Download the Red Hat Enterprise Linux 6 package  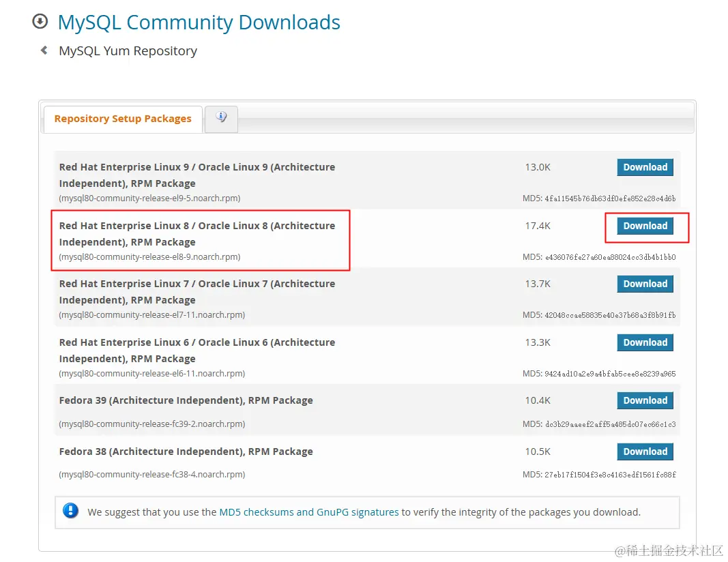point(645,342)
